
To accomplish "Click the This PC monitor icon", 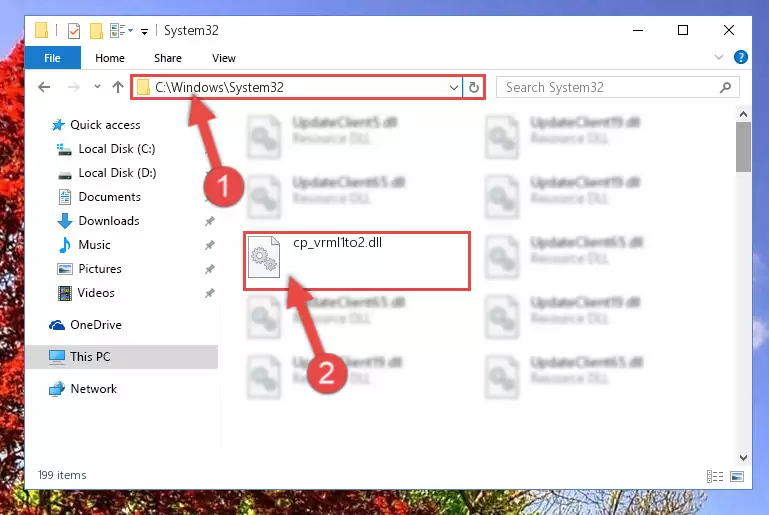I will point(57,357).
